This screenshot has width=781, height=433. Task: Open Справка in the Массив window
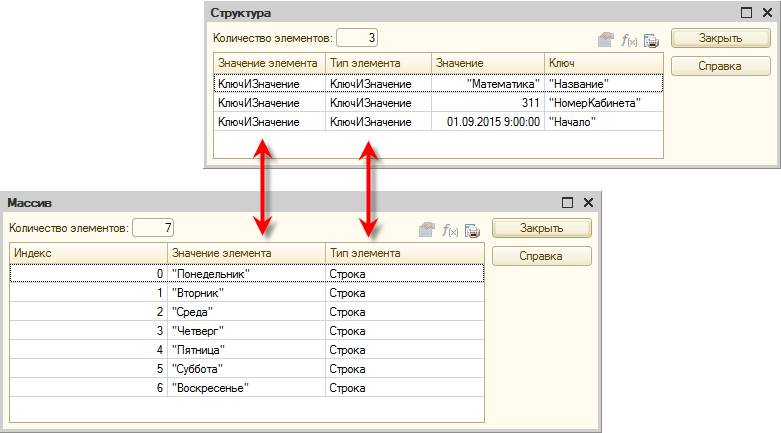(x=541, y=256)
